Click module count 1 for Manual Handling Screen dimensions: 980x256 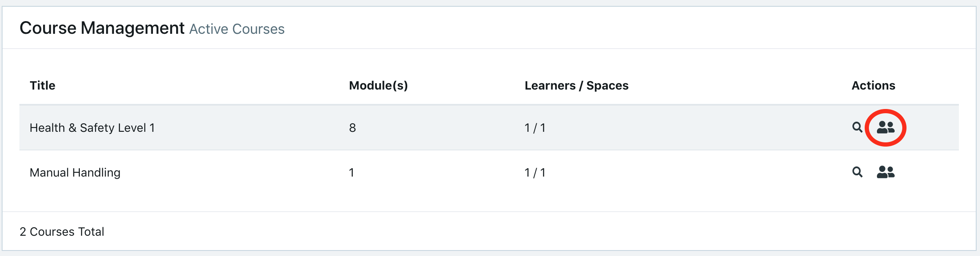click(351, 172)
